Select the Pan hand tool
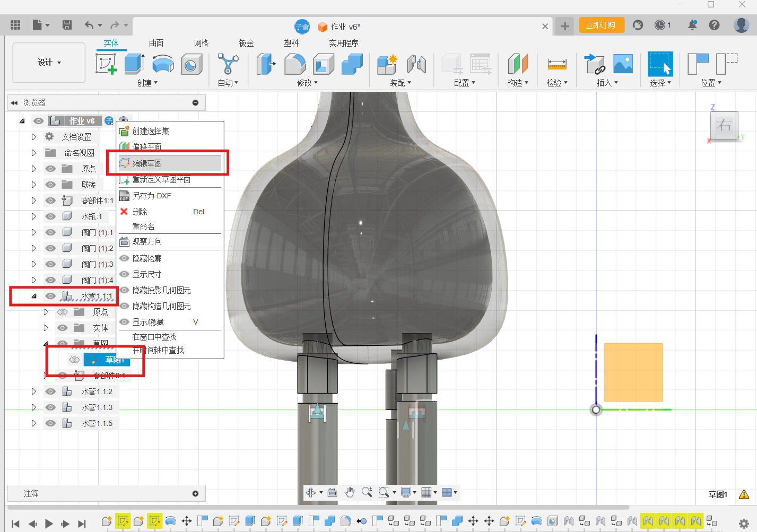This screenshot has width=757, height=532. coord(349,492)
